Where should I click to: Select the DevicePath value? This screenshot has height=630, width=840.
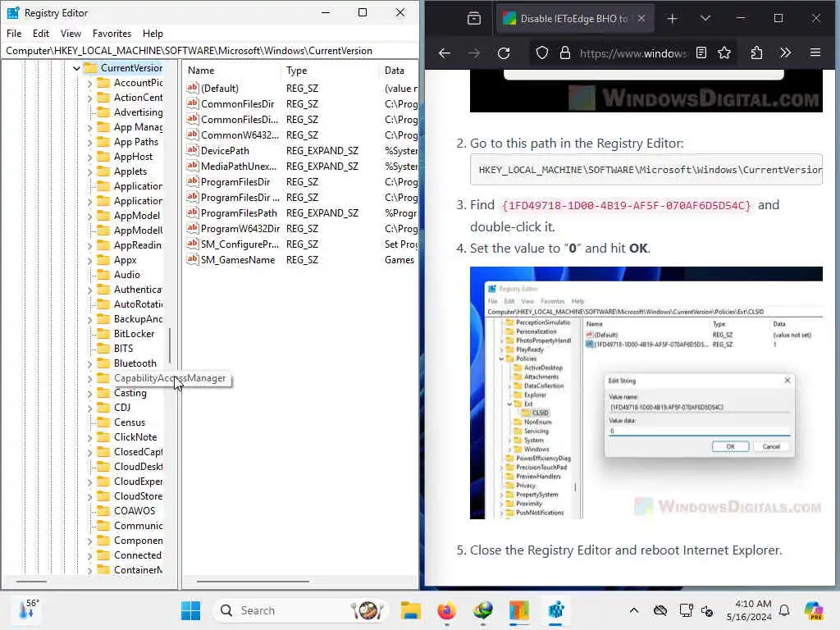point(225,151)
